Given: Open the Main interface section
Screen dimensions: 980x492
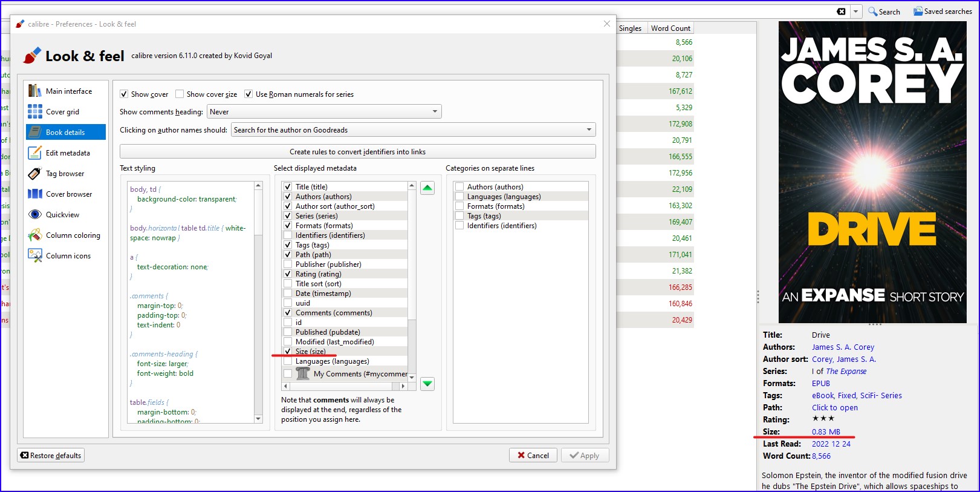Looking at the screenshot, I should (66, 91).
